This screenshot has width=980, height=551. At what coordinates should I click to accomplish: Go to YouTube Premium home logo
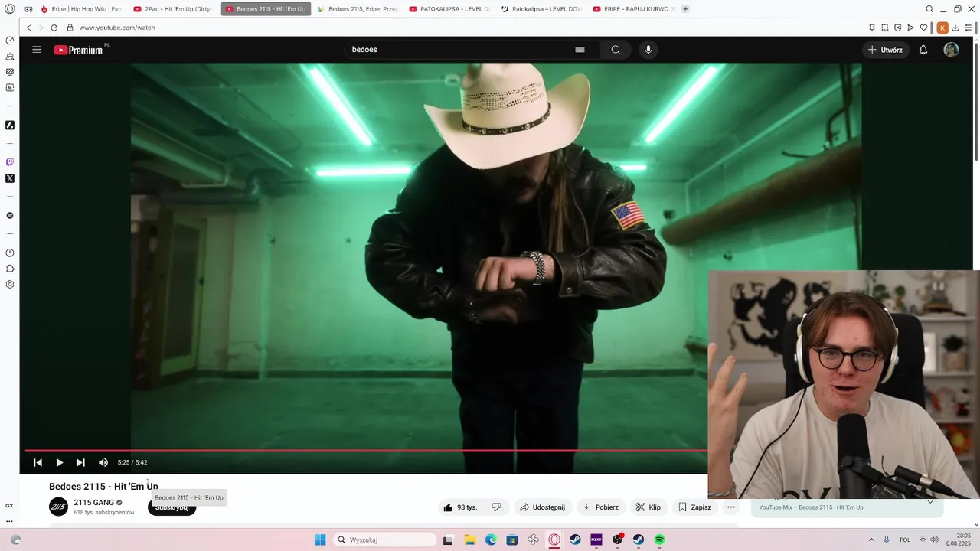(79, 50)
